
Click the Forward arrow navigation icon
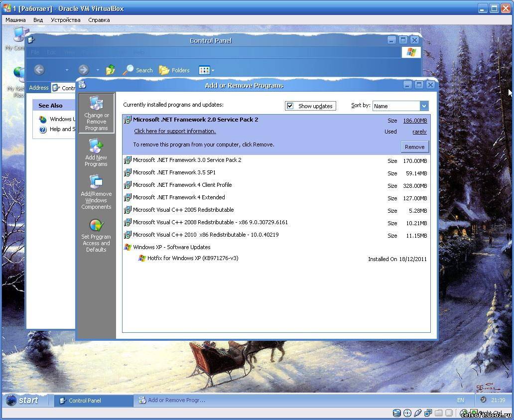83,70
